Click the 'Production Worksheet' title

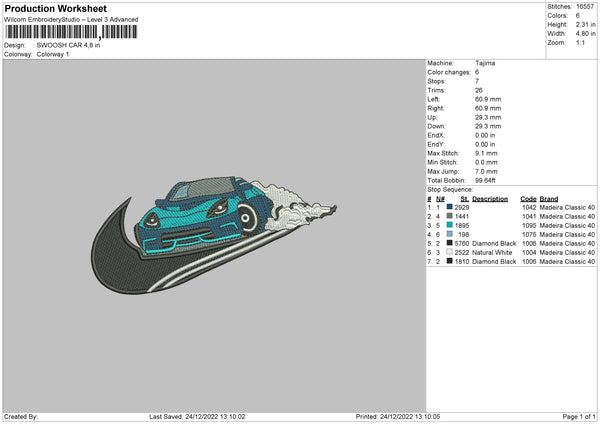coord(55,8)
